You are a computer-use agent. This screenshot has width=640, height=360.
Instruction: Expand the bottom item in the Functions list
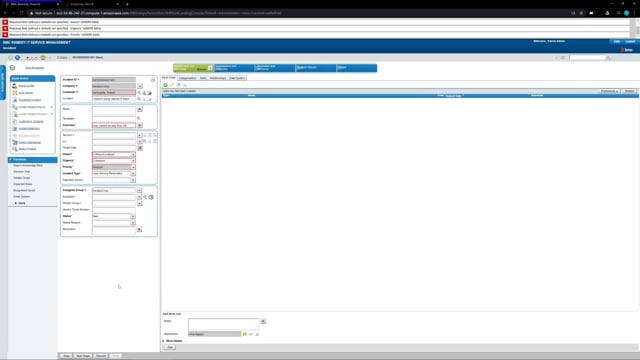20,203
